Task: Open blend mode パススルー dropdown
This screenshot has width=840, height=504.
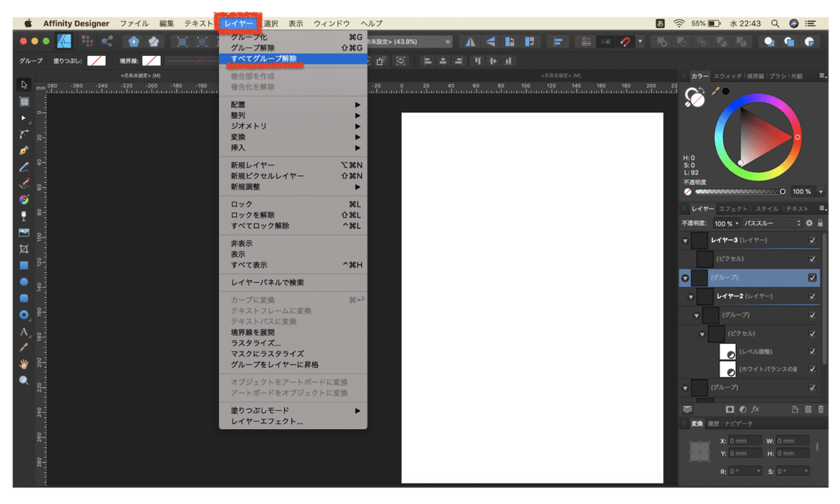Action: (772, 223)
